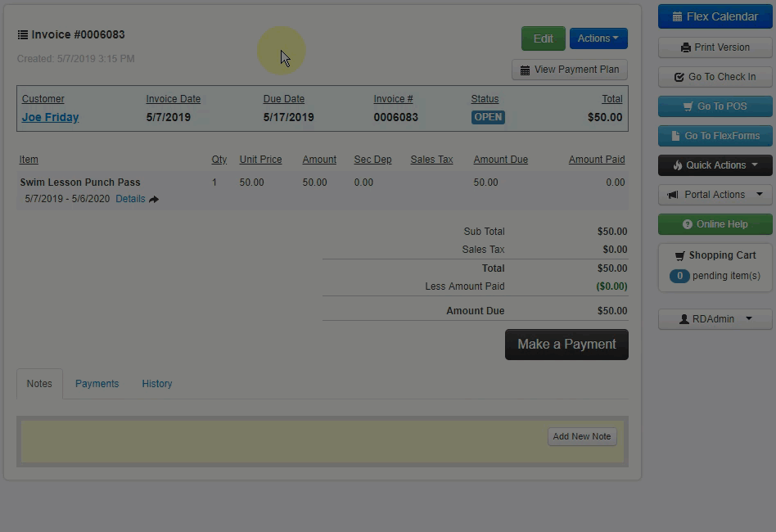Open the RDAdmin user menu

715,319
